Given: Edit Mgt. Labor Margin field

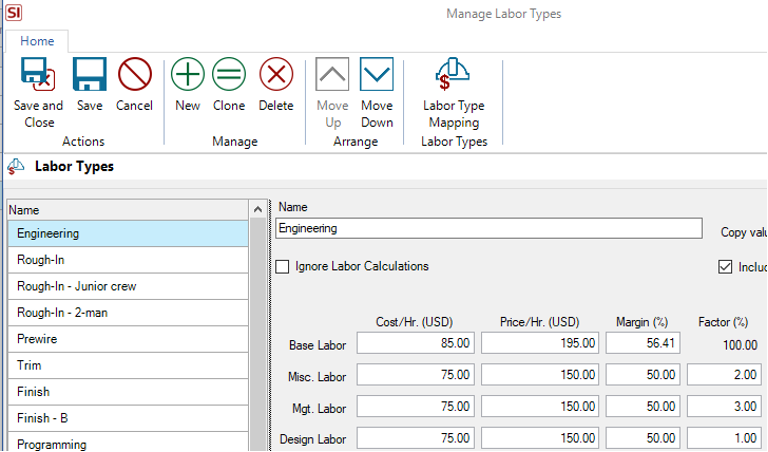Looking at the screenshot, I should [643, 406].
